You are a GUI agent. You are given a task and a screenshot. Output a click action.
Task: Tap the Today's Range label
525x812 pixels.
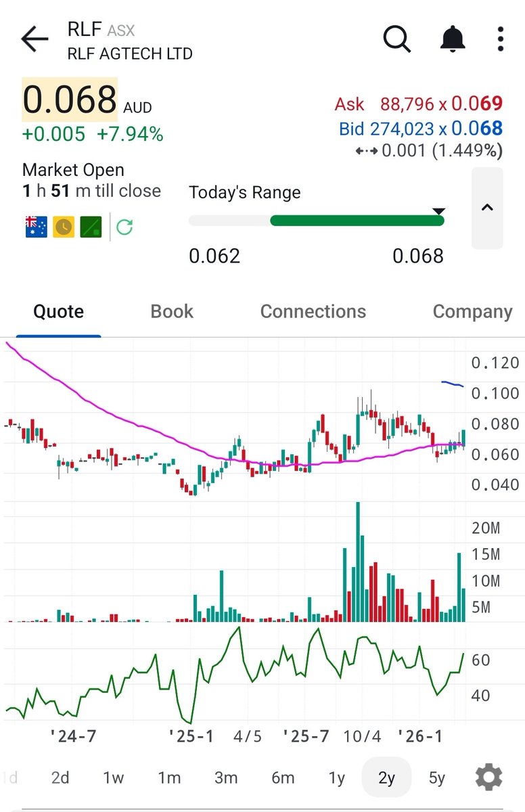(x=244, y=192)
